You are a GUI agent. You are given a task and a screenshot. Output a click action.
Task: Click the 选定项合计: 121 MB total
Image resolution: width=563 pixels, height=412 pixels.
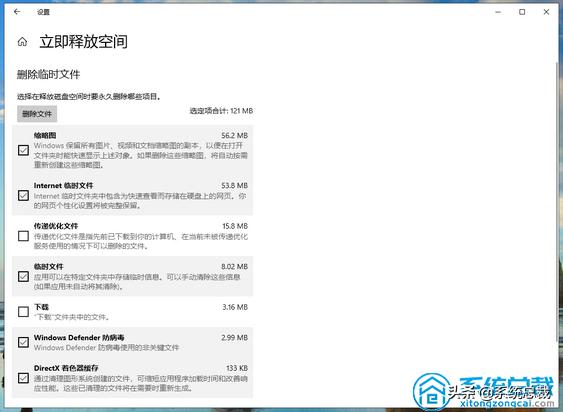[x=221, y=111]
